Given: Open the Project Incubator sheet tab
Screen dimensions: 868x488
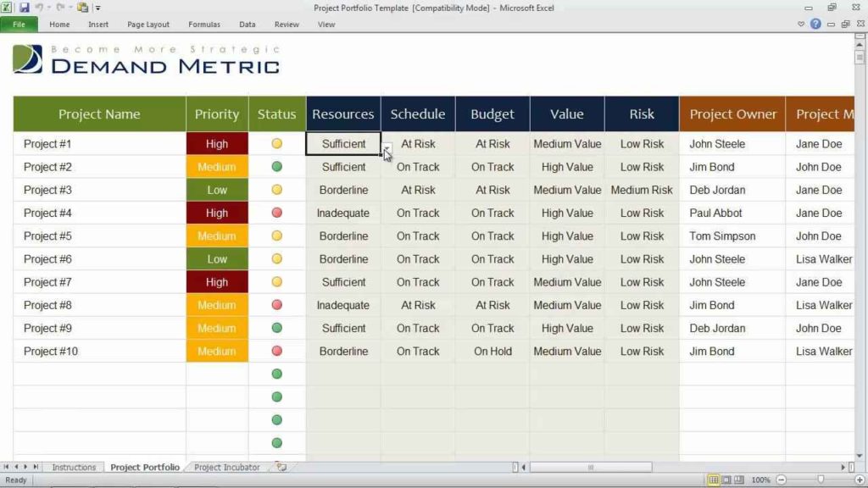Looking at the screenshot, I should [226, 467].
